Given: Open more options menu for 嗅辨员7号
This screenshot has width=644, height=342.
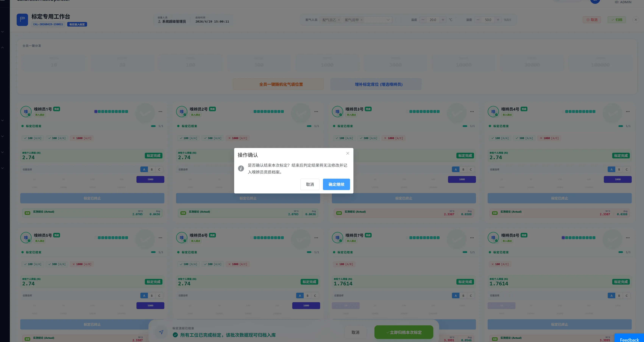Looking at the screenshot, I should (x=472, y=238).
